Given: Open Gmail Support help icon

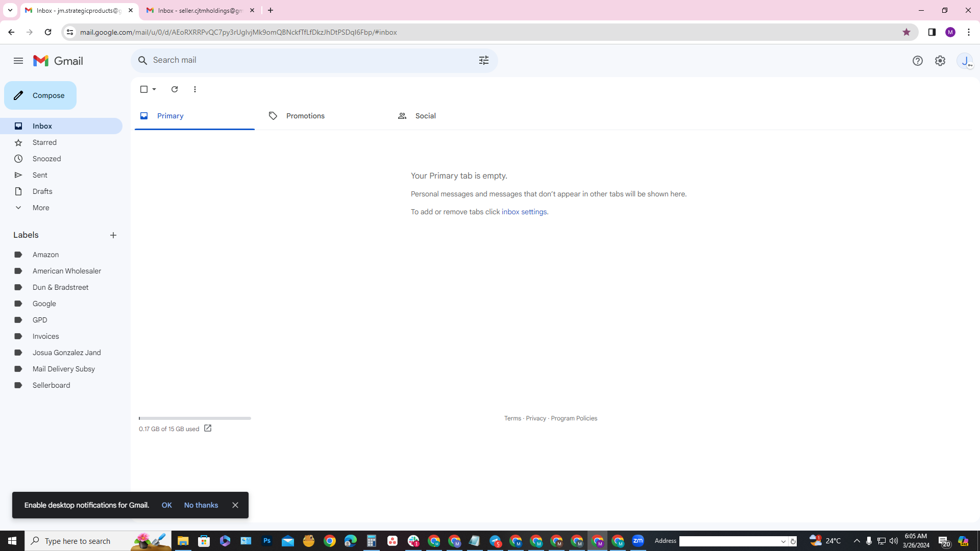Looking at the screenshot, I should tap(918, 61).
